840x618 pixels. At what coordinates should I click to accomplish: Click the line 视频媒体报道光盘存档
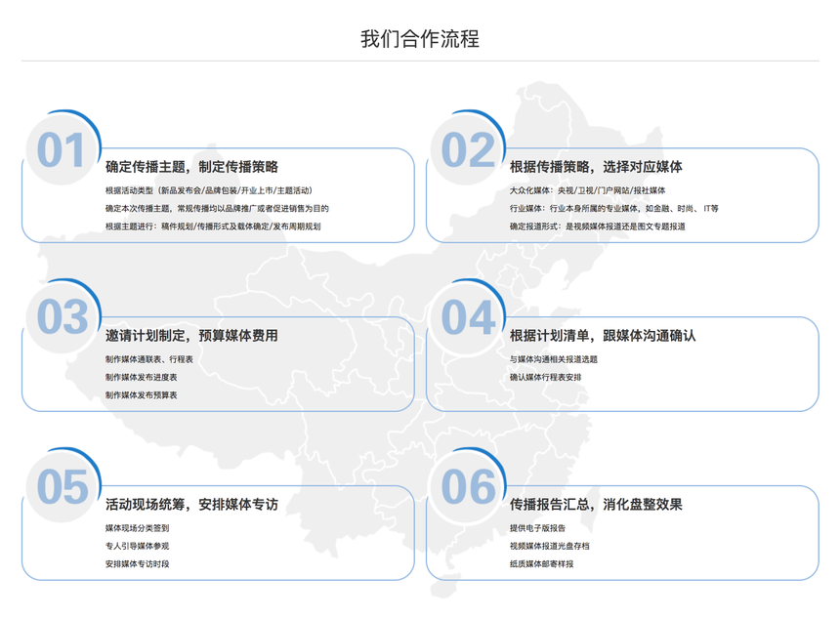(x=550, y=546)
